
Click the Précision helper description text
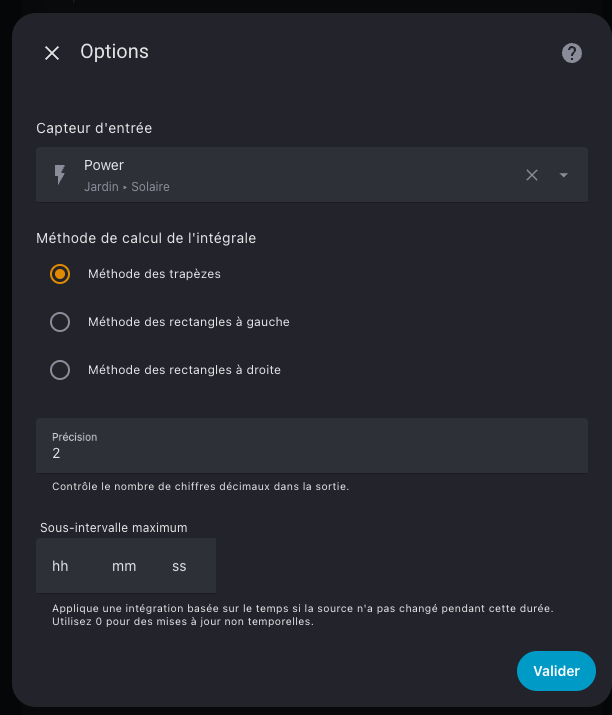[x=200, y=487]
